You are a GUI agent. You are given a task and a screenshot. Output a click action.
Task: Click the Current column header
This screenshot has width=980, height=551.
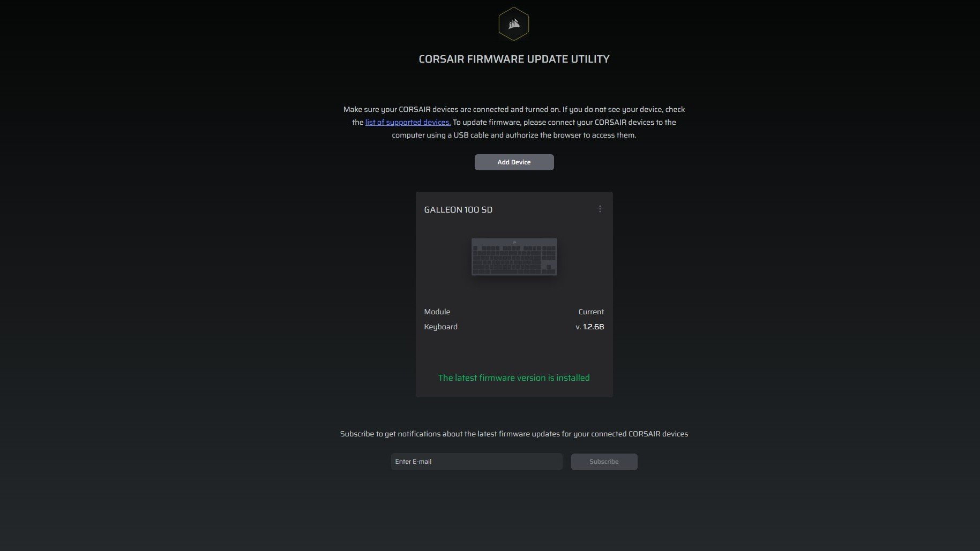[x=591, y=312]
